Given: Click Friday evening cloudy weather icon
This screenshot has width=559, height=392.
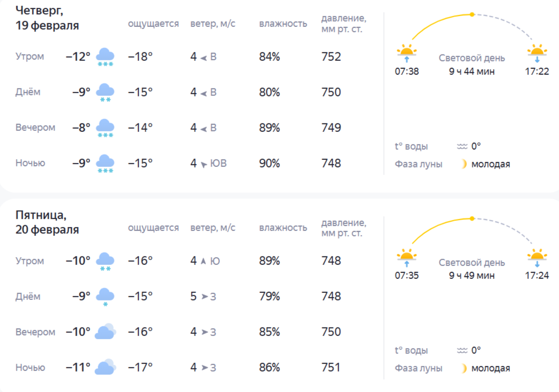Looking at the screenshot, I should click(x=105, y=332).
